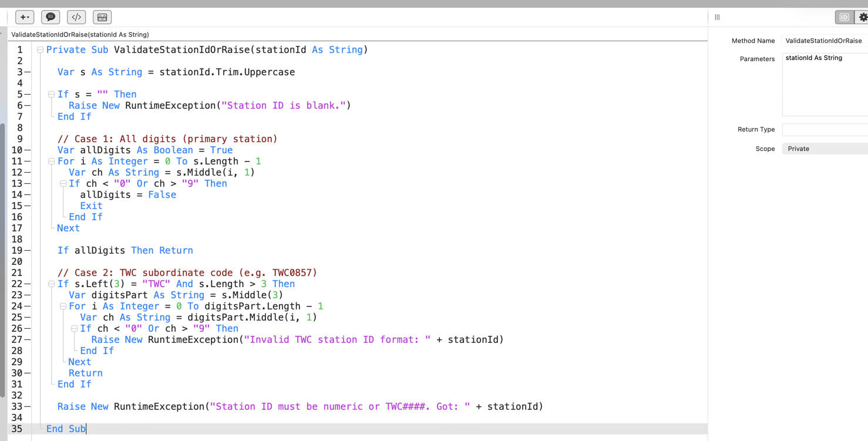Click the waveform toolbar icon
Screen dimensions: 868x441
pyautogui.click(x=102, y=17)
